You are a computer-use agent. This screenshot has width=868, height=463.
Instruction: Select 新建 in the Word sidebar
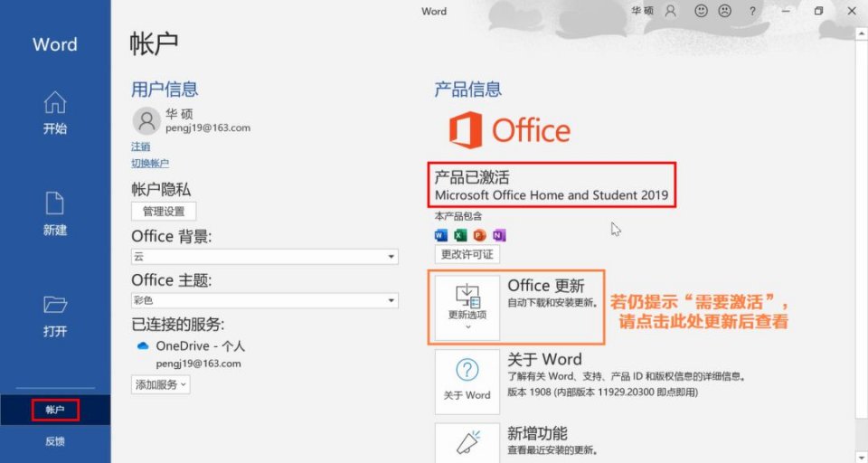click(x=55, y=214)
